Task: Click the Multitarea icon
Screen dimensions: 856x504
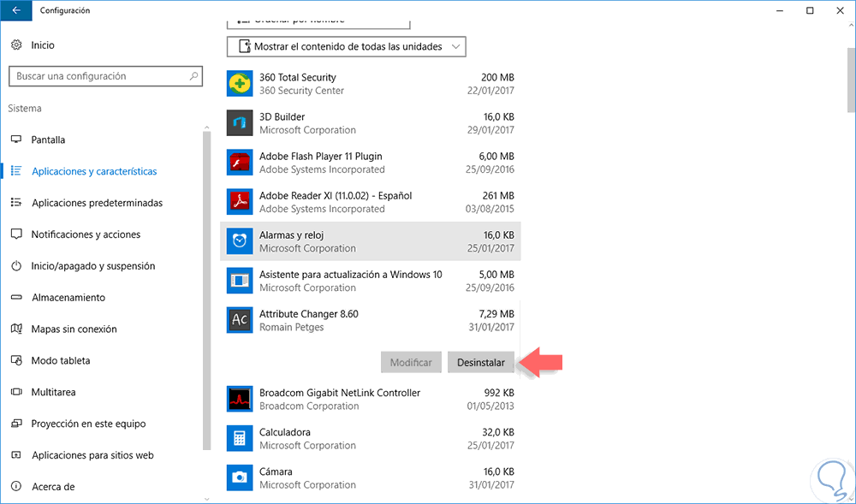Action: coord(16,392)
